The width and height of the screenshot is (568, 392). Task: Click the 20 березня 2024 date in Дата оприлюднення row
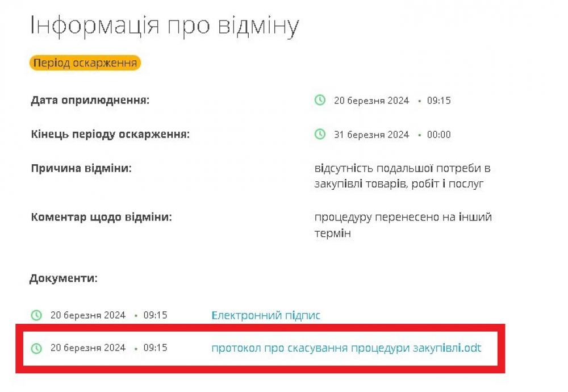click(x=371, y=101)
